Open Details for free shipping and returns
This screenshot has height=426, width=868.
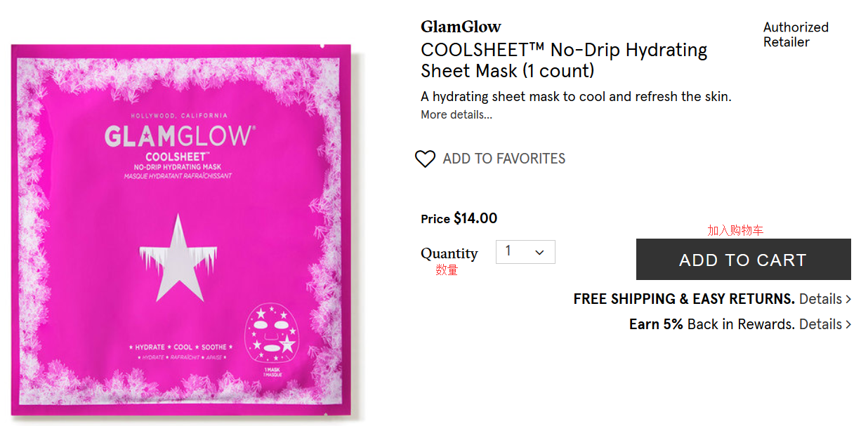coord(820,300)
